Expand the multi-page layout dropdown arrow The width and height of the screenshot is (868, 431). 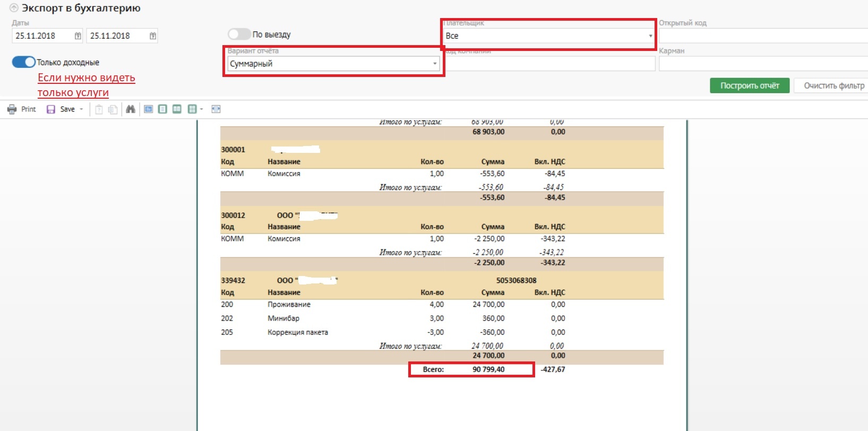pos(202,109)
